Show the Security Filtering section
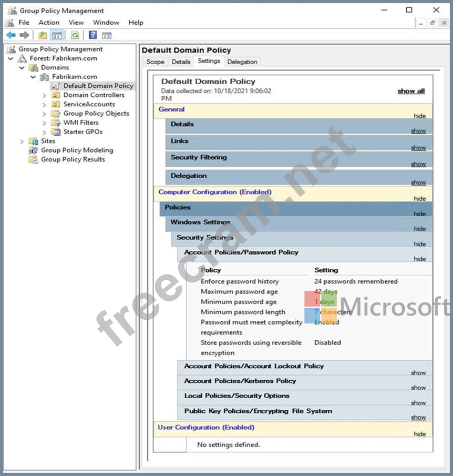Image resolution: width=453 pixels, height=476 pixels. (x=418, y=164)
